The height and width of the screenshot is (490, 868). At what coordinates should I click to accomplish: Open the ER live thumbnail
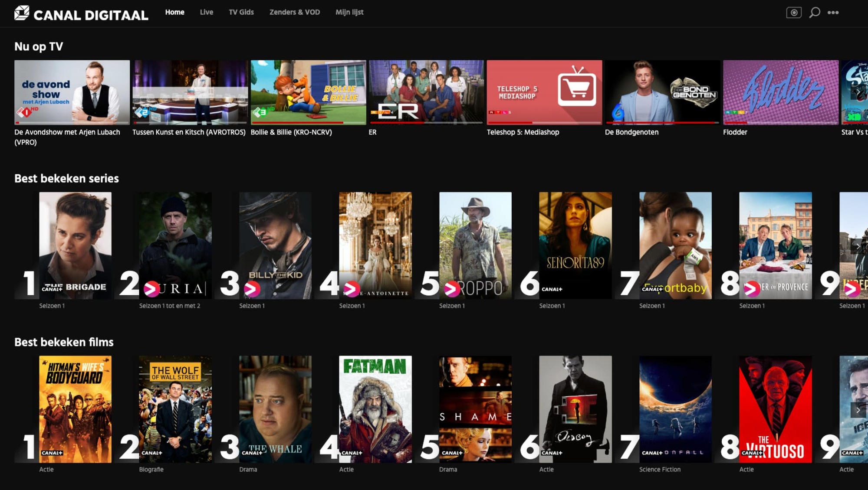coord(426,92)
